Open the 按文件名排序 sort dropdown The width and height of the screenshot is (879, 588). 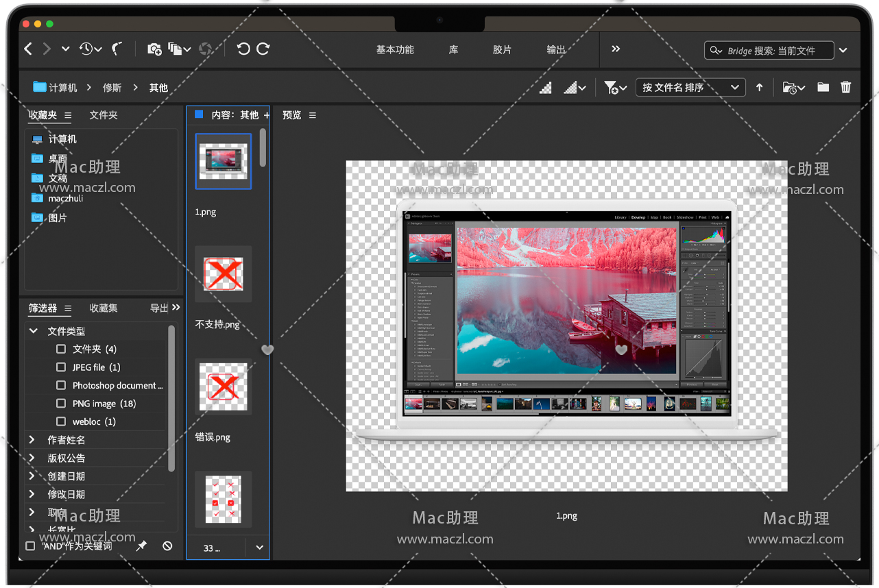coord(690,87)
